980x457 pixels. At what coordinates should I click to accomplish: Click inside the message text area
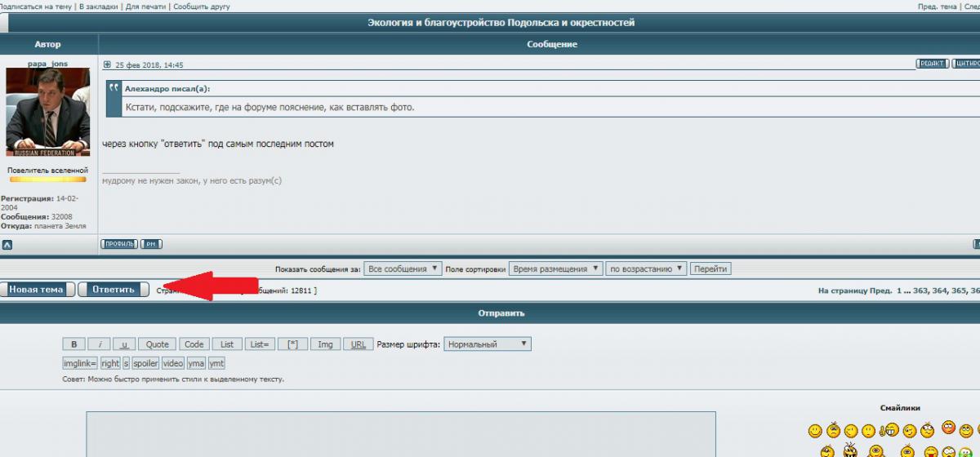tap(400, 434)
